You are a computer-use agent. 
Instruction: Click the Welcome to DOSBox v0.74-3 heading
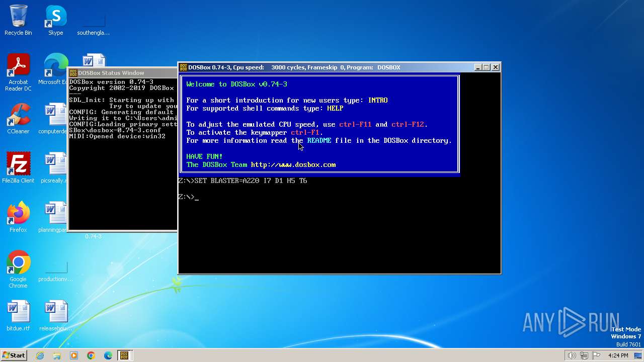tap(236, 84)
